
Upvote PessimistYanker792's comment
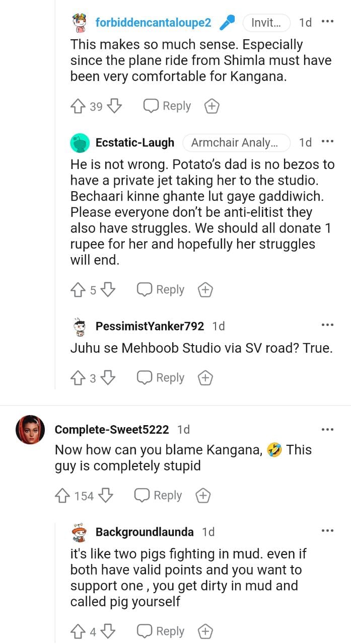78,378
